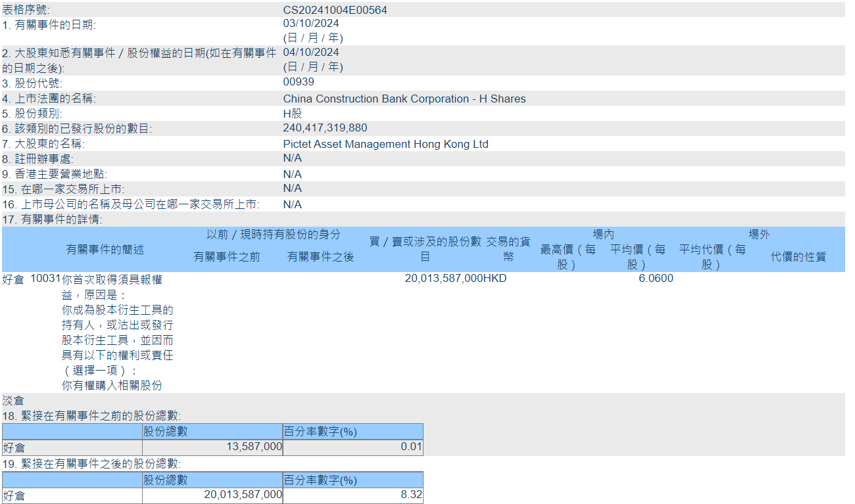Click the 有關事件之前 column header

tap(227, 257)
